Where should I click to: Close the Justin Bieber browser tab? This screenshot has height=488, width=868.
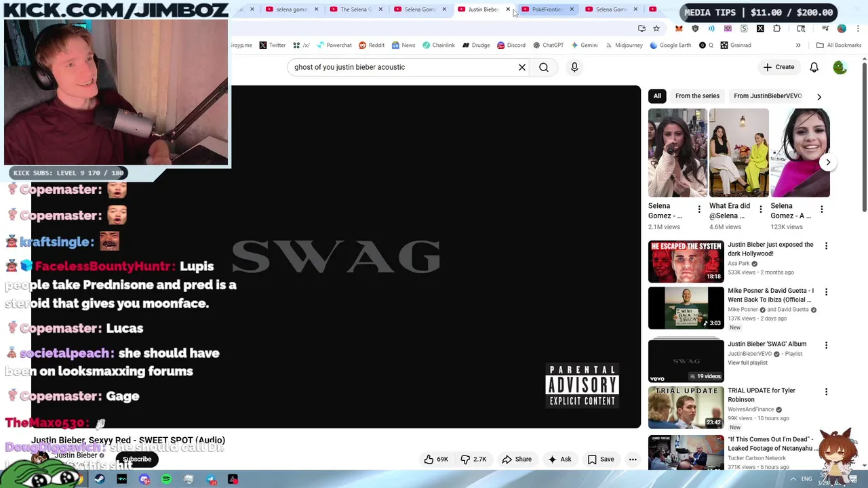click(508, 9)
